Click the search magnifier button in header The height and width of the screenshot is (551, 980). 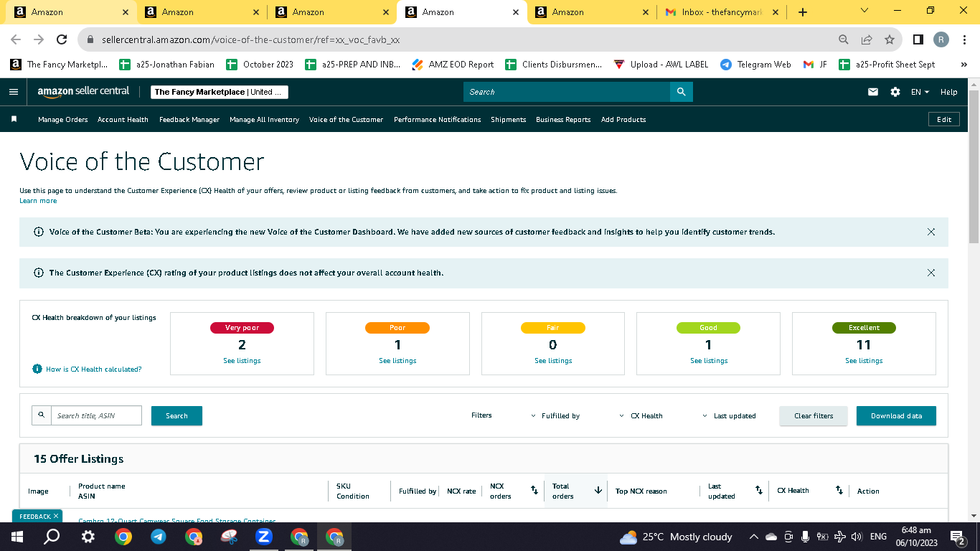pyautogui.click(x=681, y=92)
